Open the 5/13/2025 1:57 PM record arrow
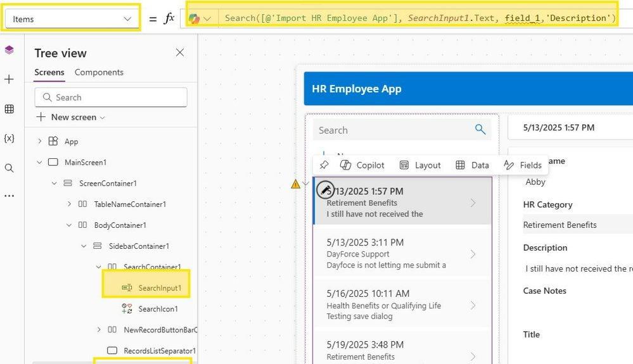The width and height of the screenshot is (633, 364). [x=473, y=203]
